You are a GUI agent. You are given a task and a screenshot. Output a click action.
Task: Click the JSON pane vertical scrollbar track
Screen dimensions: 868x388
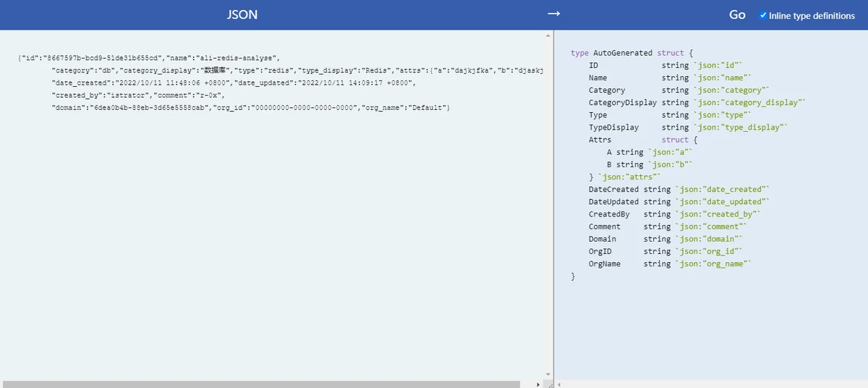click(x=548, y=205)
